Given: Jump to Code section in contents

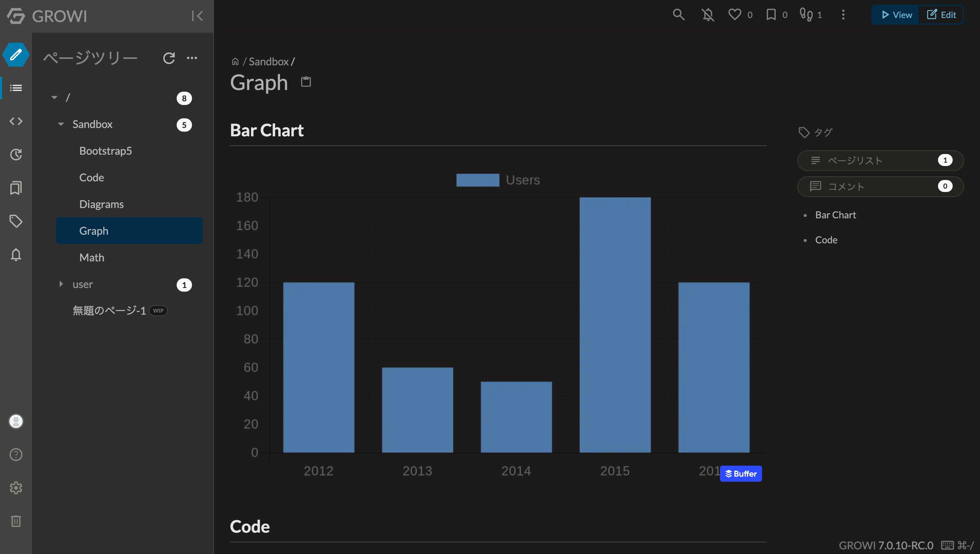Looking at the screenshot, I should point(826,240).
